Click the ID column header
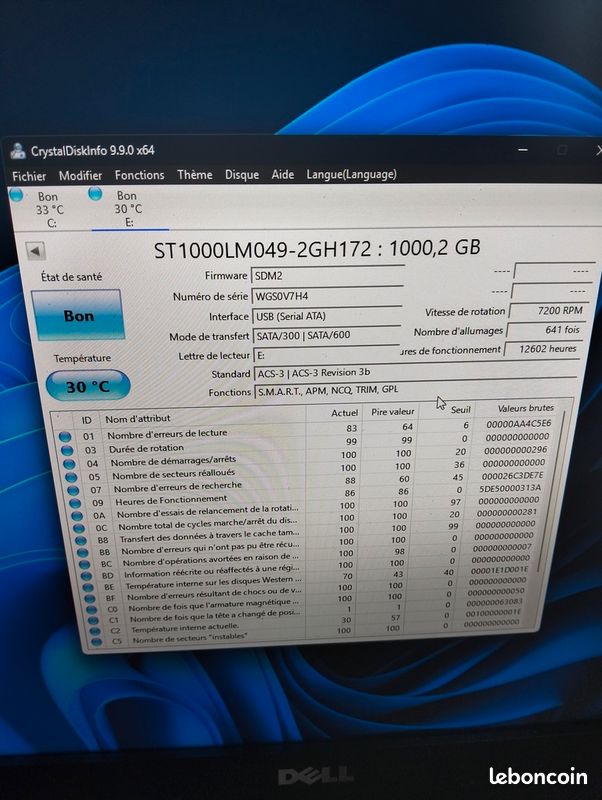Viewport: 602px width, 800px height. pos(86,420)
